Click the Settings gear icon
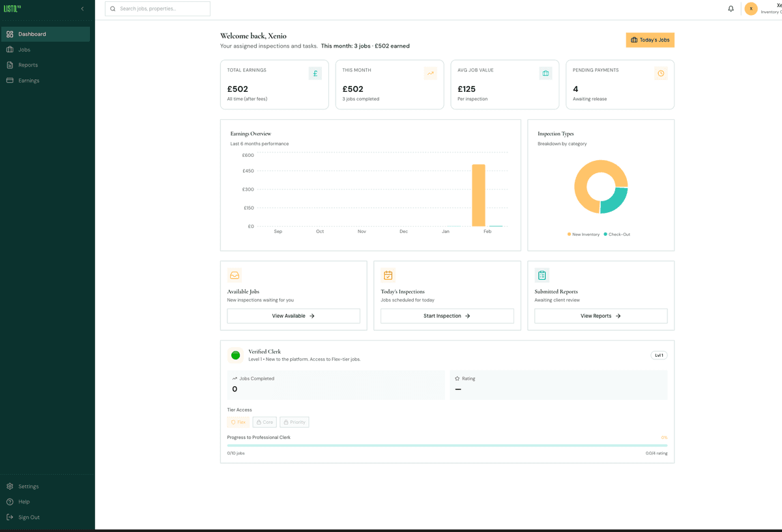The image size is (782, 532). pyautogui.click(x=10, y=486)
